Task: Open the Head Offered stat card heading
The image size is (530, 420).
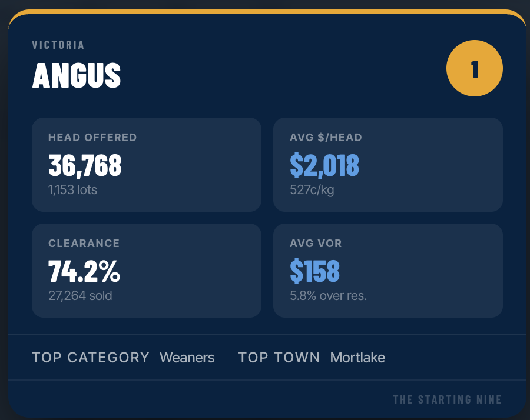Action: pos(92,138)
